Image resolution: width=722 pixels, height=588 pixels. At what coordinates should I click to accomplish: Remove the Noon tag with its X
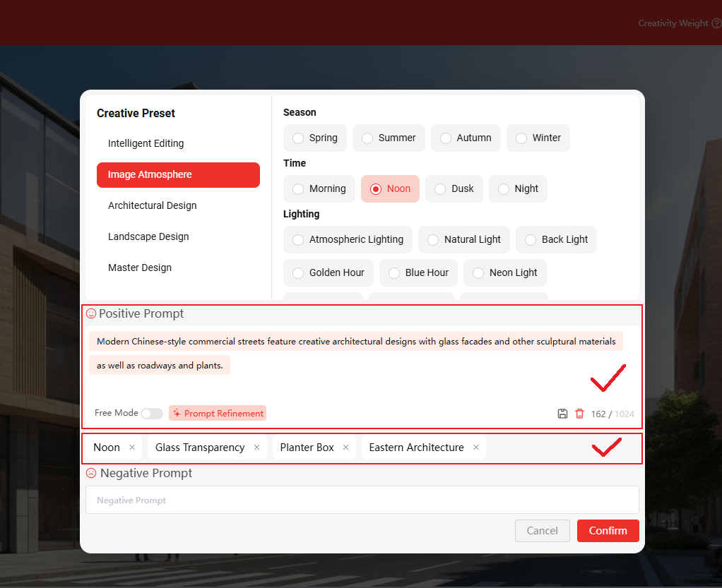pos(132,448)
